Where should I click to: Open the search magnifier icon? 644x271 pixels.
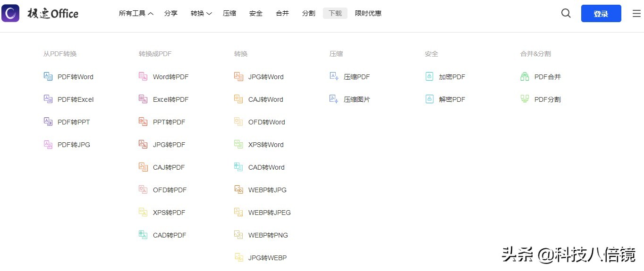click(566, 13)
